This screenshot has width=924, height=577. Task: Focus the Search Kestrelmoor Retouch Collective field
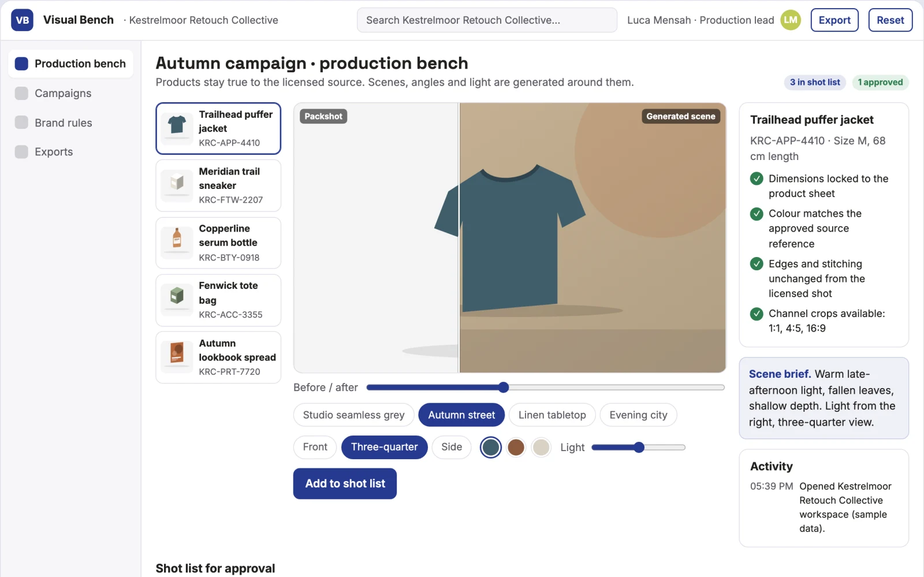tap(487, 20)
